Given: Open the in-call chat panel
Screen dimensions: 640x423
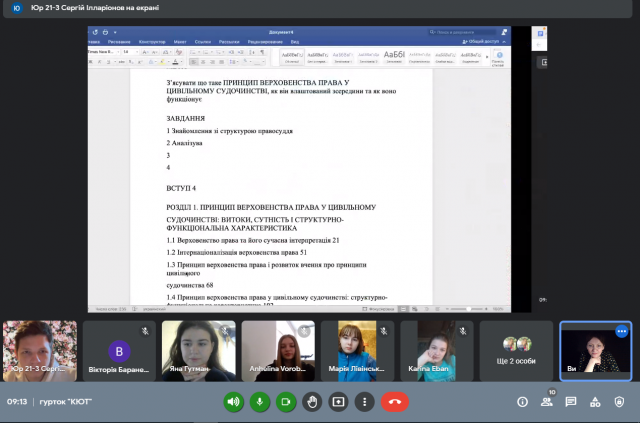Looking at the screenshot, I should (571, 402).
